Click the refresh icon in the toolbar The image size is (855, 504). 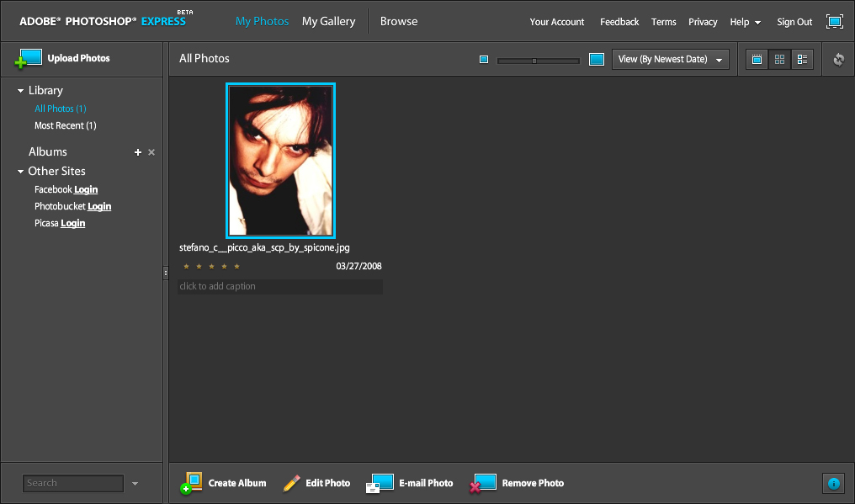[x=838, y=60]
